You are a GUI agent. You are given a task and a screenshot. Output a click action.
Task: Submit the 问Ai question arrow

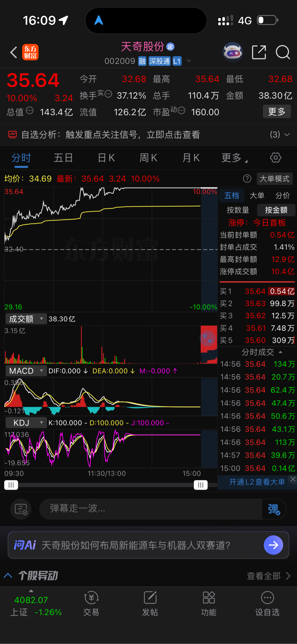tap(273, 545)
